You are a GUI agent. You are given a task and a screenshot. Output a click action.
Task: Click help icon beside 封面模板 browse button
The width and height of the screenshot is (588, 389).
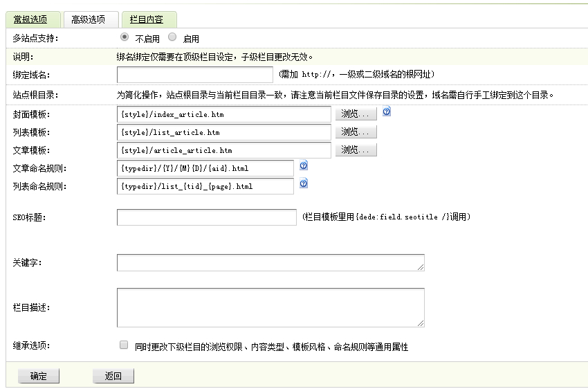pyautogui.click(x=387, y=111)
